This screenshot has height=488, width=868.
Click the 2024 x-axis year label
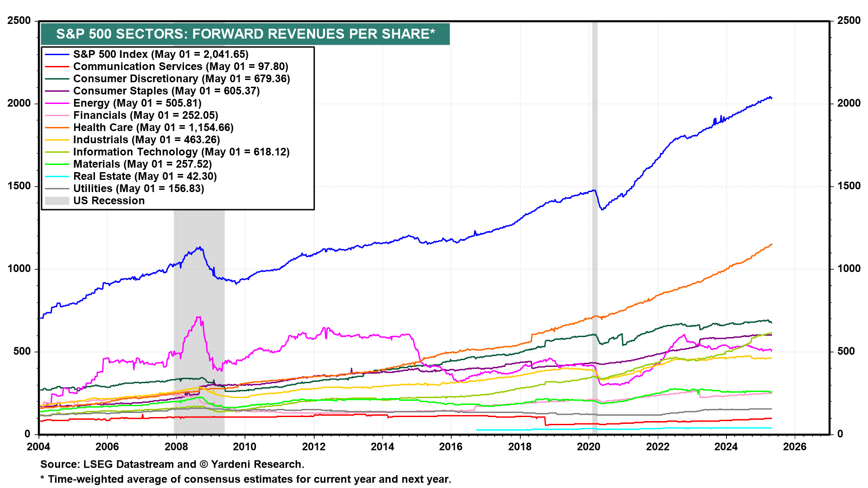click(726, 446)
